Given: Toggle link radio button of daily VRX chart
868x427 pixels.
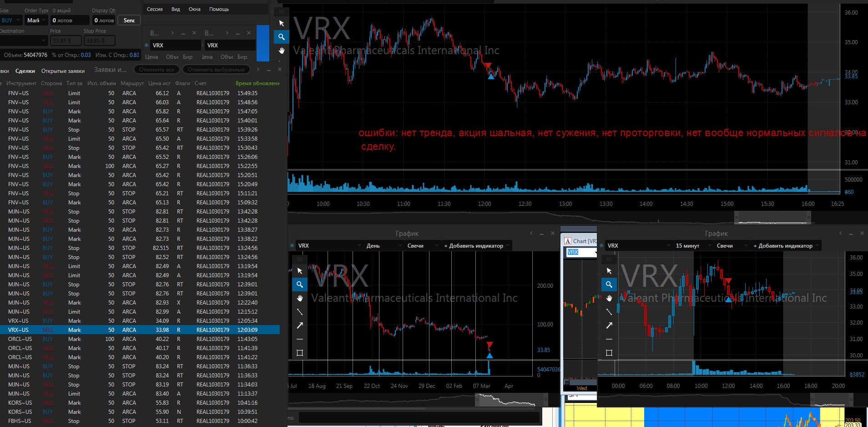Looking at the screenshot, I should pos(292,245).
